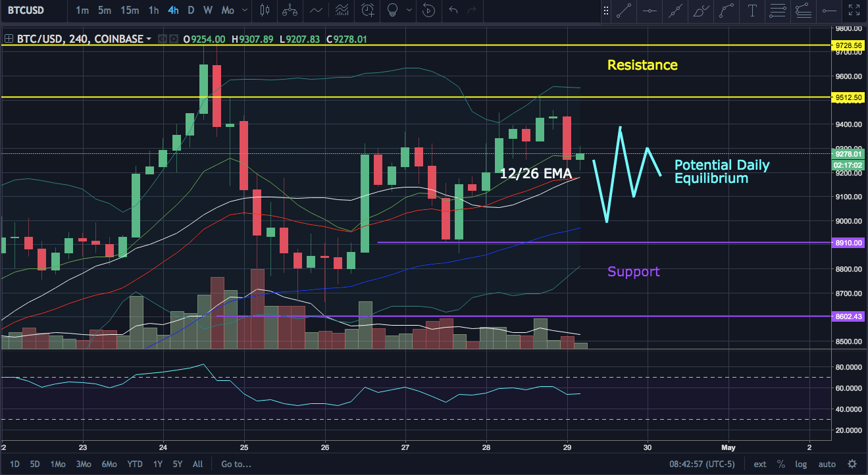Open the Go to... date dialog

(236, 464)
